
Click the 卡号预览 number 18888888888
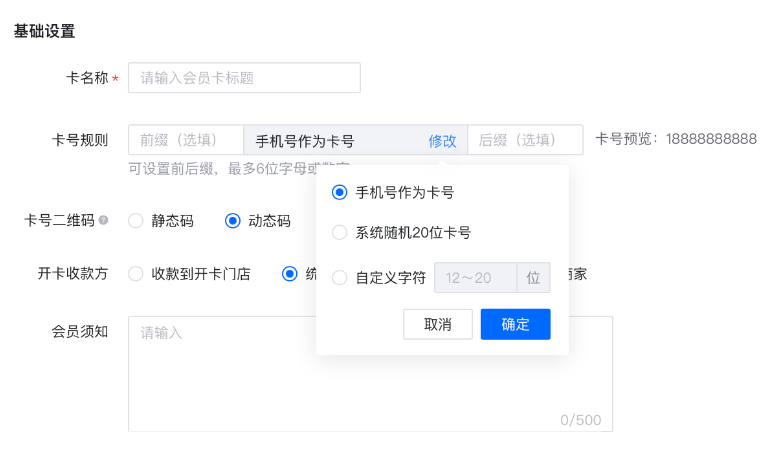point(711,139)
